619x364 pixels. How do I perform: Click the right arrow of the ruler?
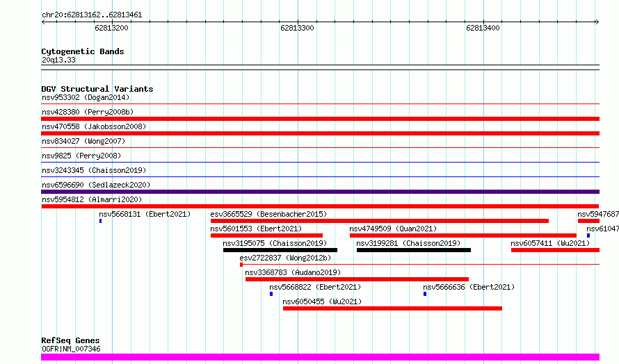click(597, 22)
